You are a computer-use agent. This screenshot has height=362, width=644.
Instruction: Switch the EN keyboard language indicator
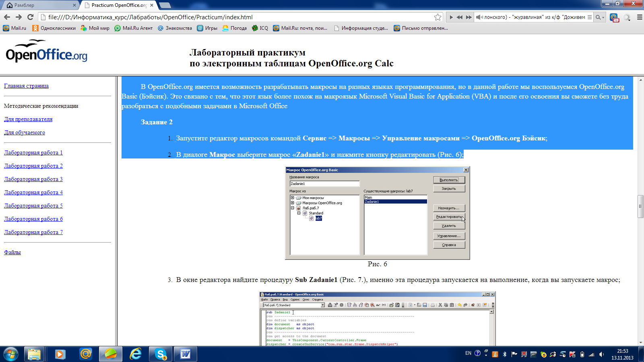click(468, 353)
